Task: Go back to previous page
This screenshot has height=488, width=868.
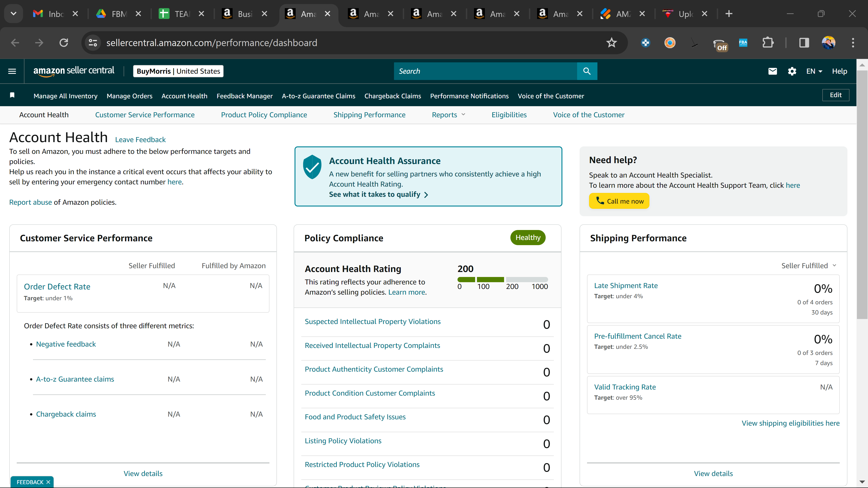Action: pos(15,43)
